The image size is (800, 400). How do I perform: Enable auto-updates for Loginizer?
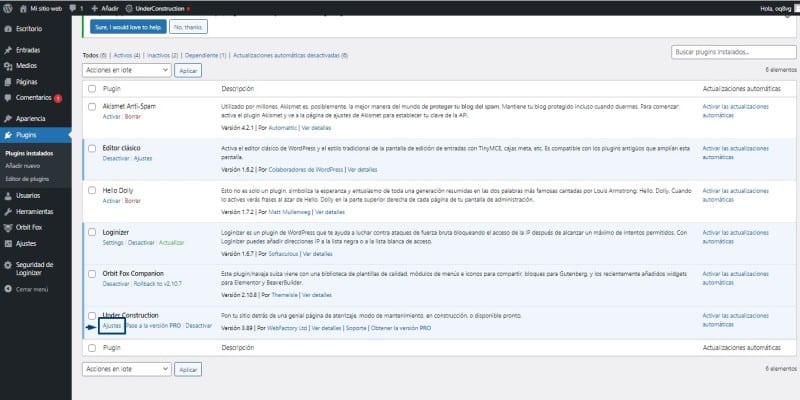coord(735,237)
